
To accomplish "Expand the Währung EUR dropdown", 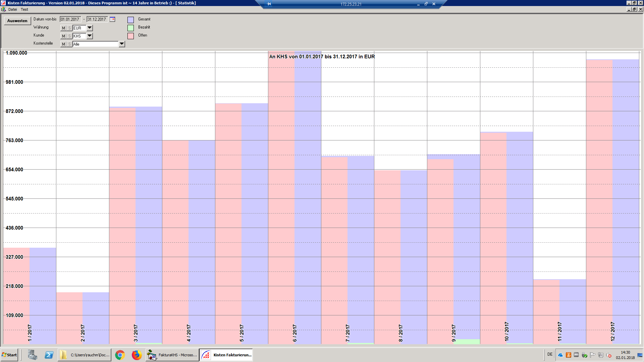I will click(90, 28).
